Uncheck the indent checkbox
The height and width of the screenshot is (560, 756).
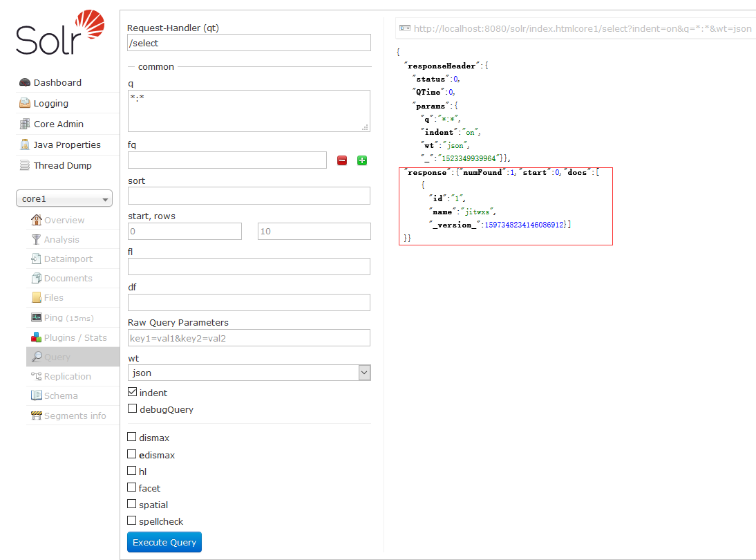(x=133, y=393)
